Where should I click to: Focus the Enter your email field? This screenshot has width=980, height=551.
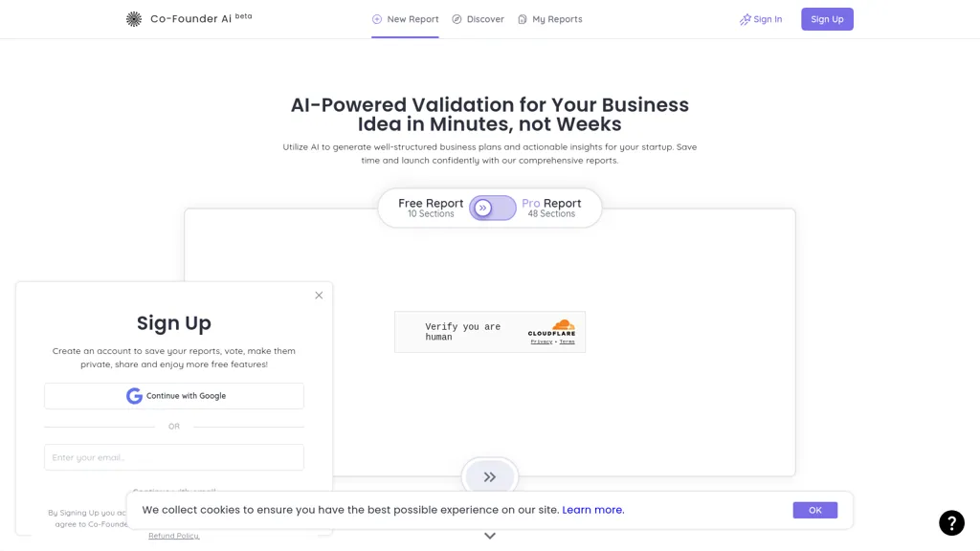tap(174, 457)
